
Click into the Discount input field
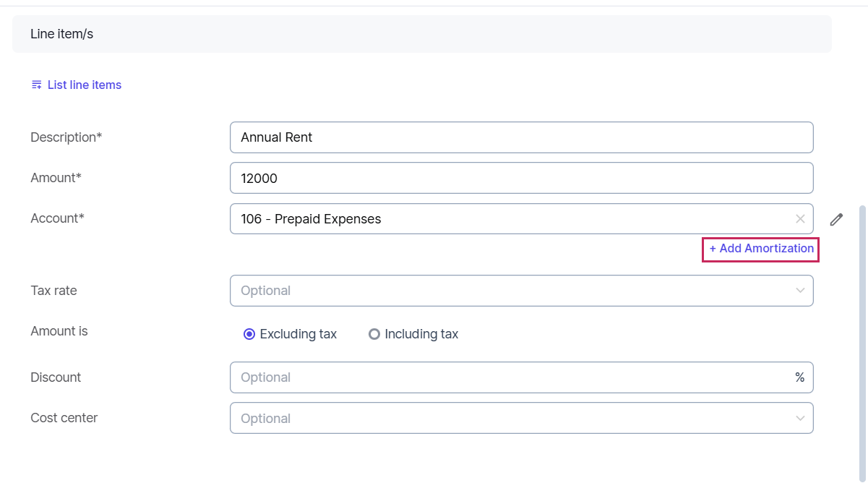506,377
